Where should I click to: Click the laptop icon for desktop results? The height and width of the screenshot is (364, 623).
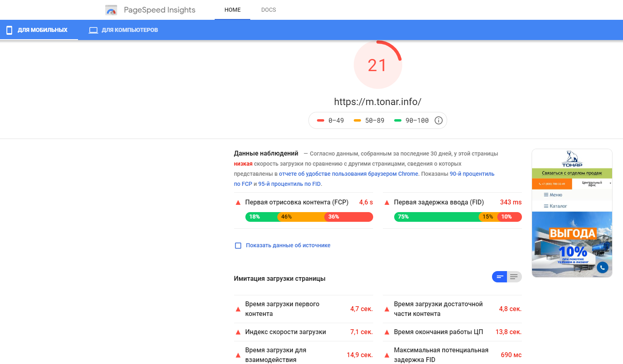point(93,30)
